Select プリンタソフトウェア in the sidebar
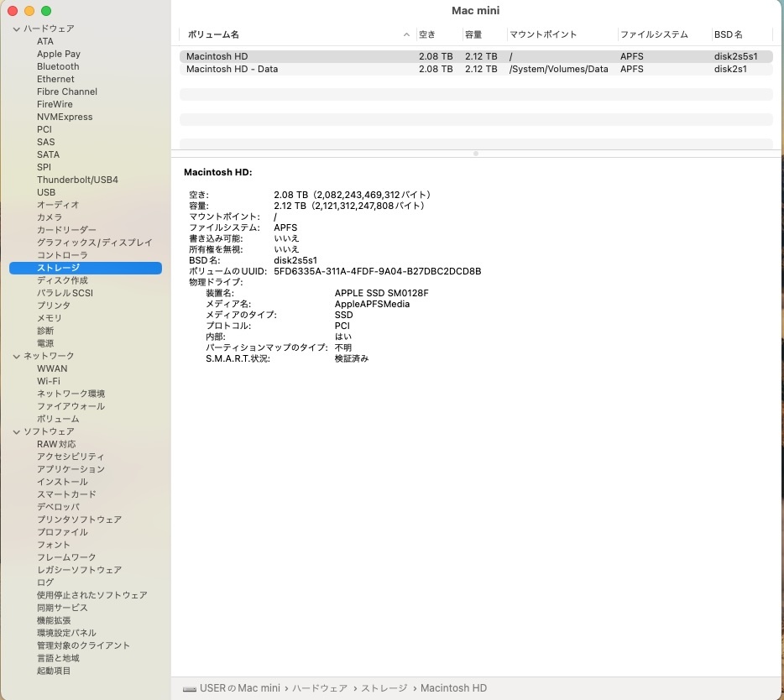 tap(79, 520)
